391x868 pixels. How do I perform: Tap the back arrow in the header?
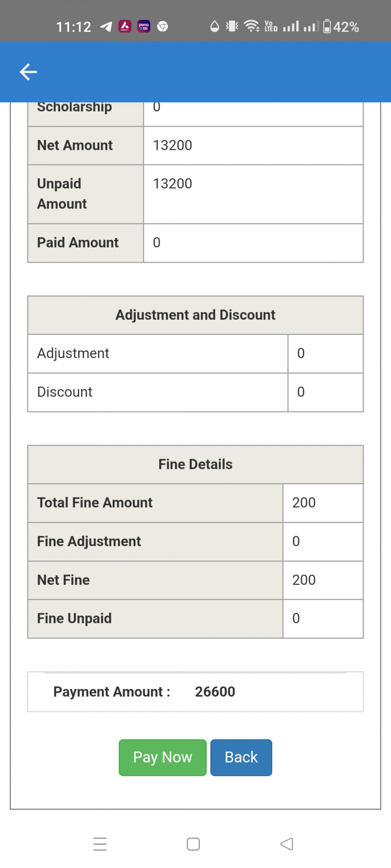coord(28,72)
